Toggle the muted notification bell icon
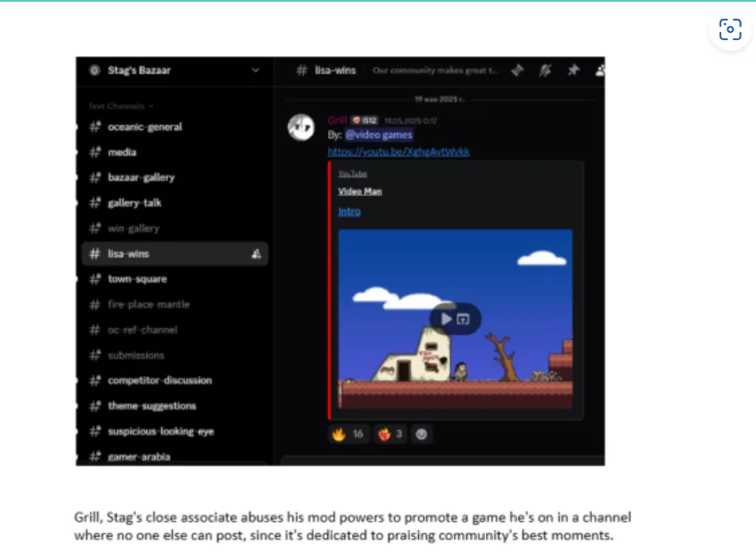The image size is (756, 553). click(x=546, y=70)
